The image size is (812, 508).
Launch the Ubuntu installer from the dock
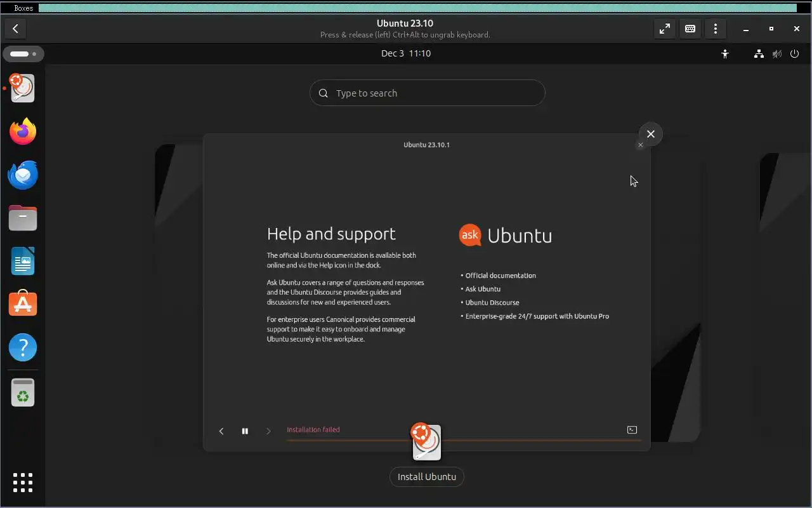coord(23,88)
